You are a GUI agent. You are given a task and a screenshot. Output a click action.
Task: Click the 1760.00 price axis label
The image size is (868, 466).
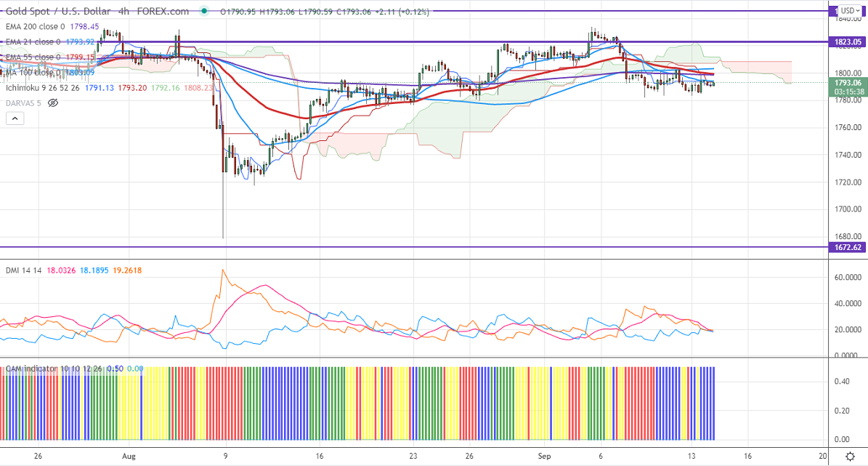(x=848, y=127)
